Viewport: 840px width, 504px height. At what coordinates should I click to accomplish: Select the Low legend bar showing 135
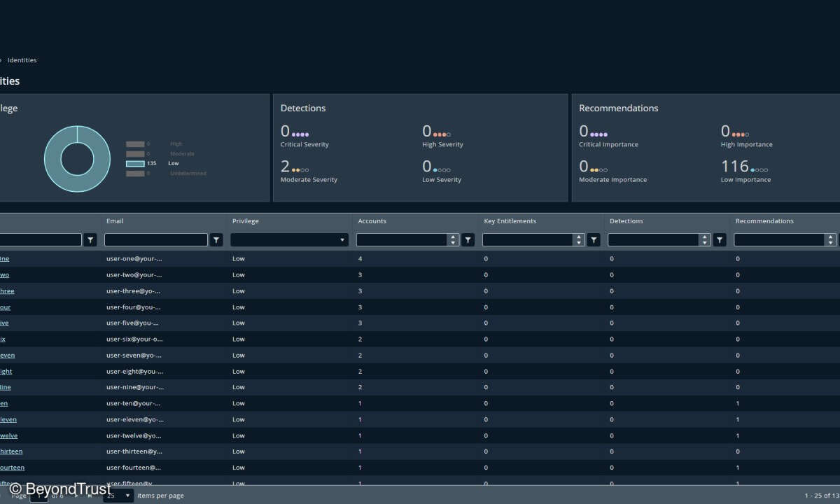click(135, 163)
